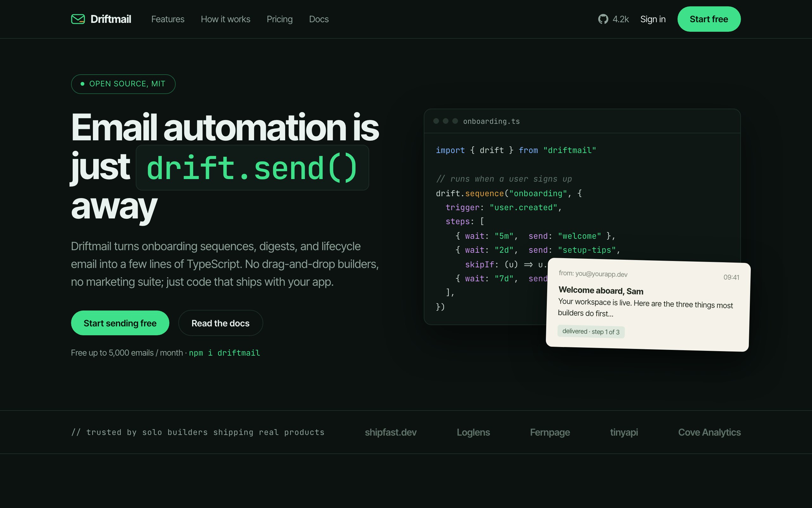Viewport: 812px width, 508px height.
Task: Click the drift.sequence("onboarding" code line
Action: [x=509, y=193]
